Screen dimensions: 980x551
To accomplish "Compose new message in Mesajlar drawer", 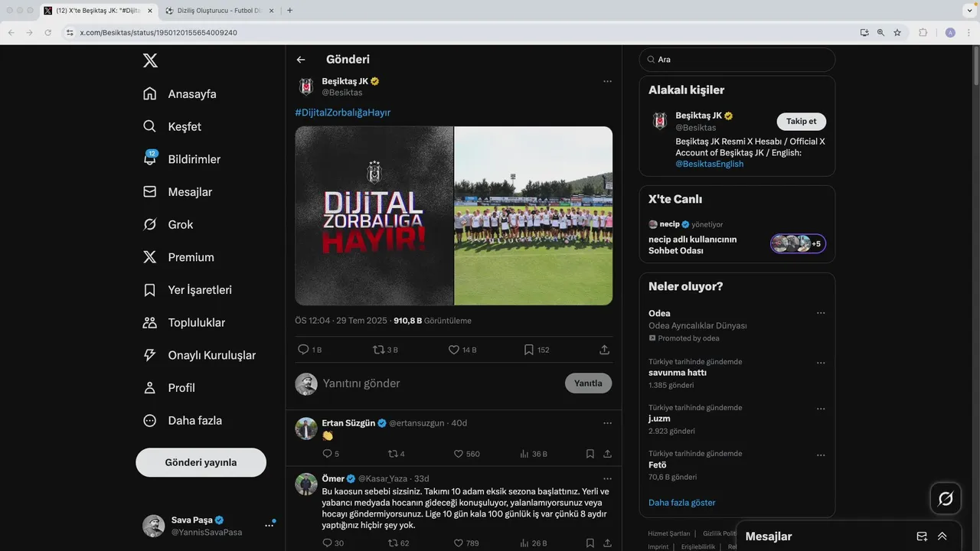I will coord(922,536).
